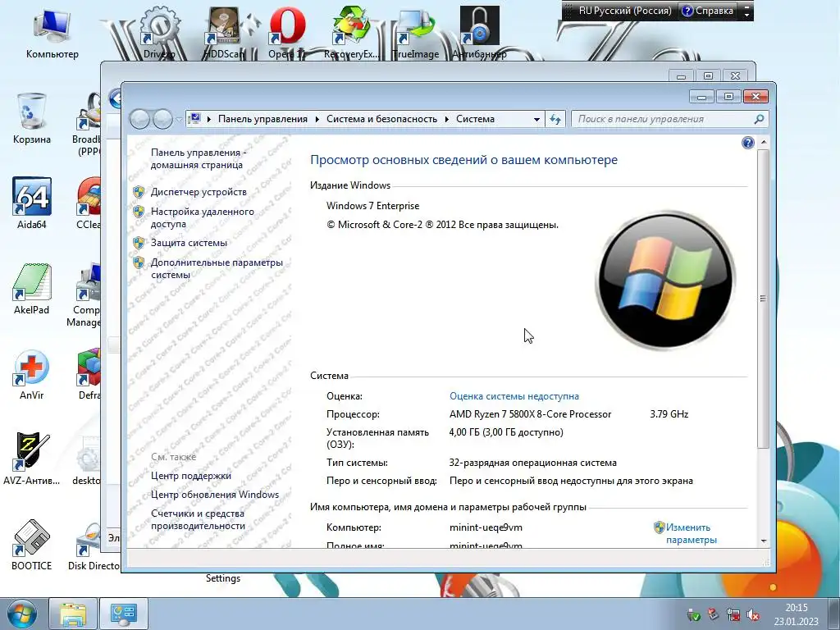Launch Aida64 from the desktop

[x=32, y=203]
